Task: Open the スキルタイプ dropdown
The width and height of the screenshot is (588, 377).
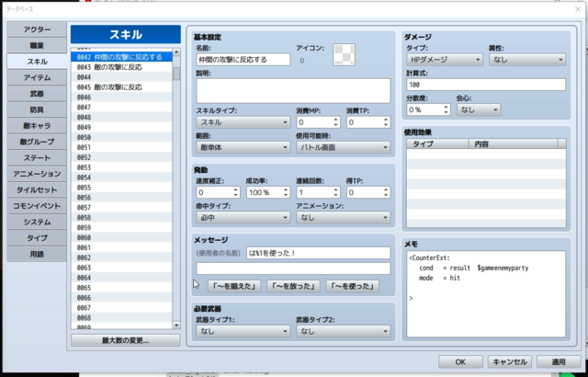Action: (243, 122)
